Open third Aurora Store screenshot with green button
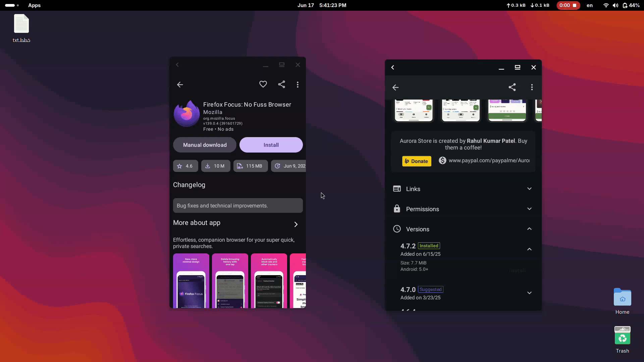The height and width of the screenshot is (362, 644). pos(507,111)
